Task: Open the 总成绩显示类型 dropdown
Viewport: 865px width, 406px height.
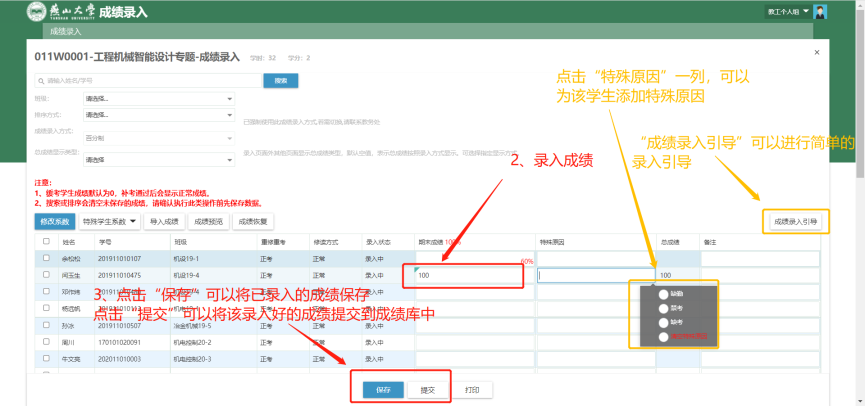Action: pyautogui.click(x=159, y=160)
